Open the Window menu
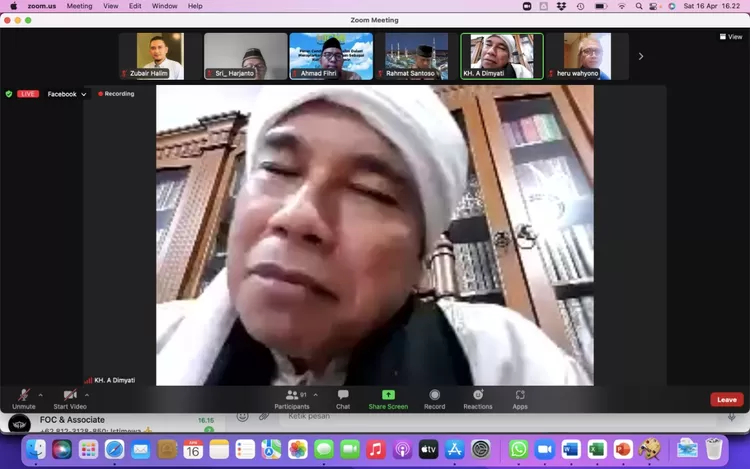The height and width of the screenshot is (469, 750). (x=164, y=6)
